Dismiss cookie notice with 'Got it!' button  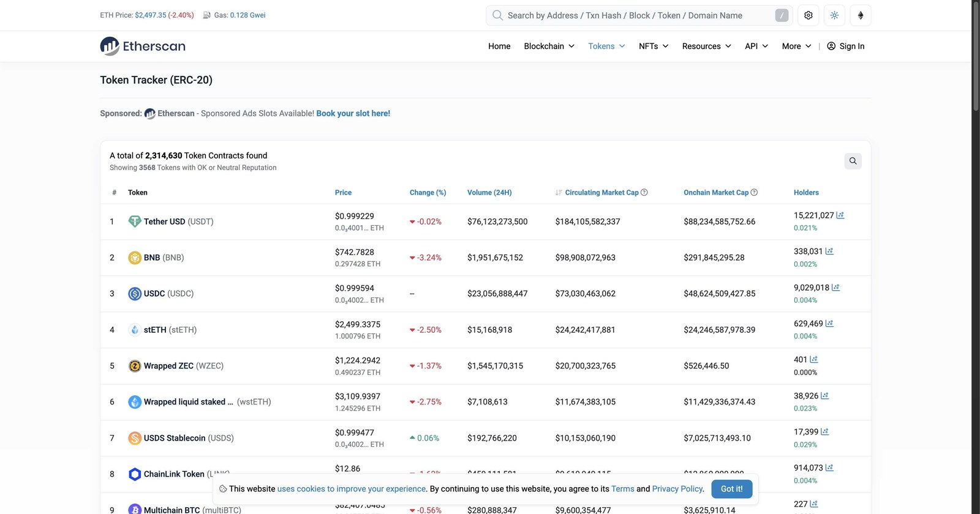tap(732, 489)
